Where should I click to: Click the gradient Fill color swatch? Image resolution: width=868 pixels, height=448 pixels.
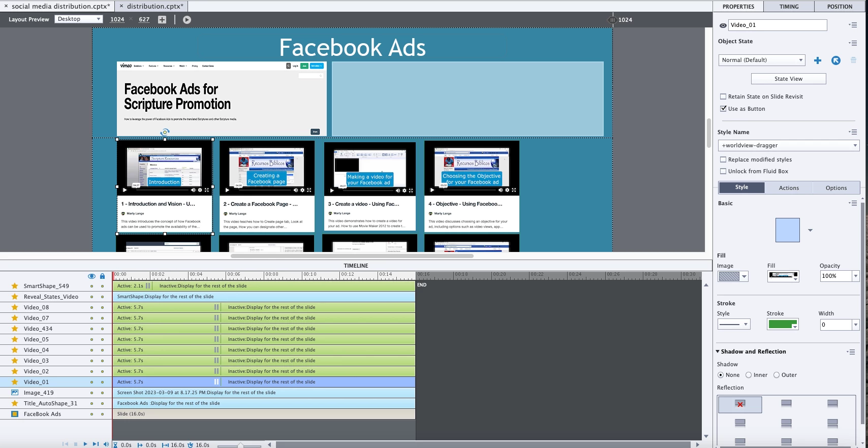783,276
